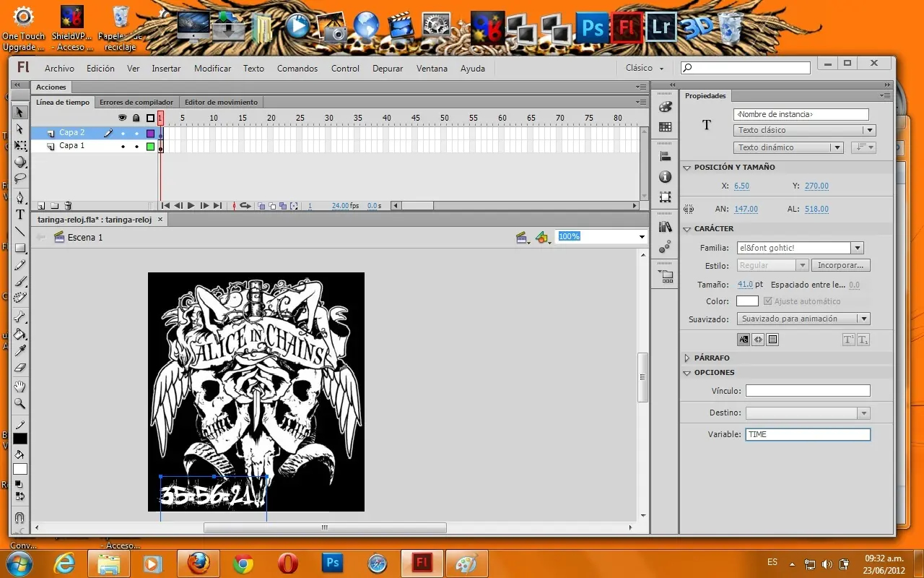This screenshot has height=578, width=924.
Task: Expand the PÁRRAFO section
Action: [x=687, y=358]
